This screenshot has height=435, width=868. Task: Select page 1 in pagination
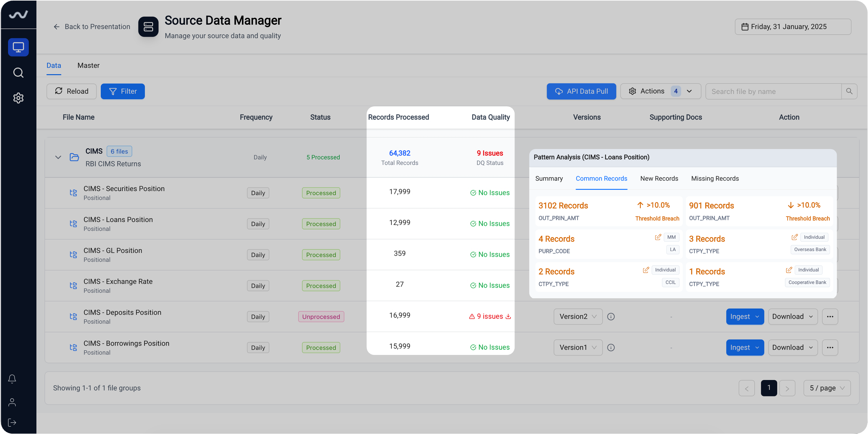click(x=768, y=388)
